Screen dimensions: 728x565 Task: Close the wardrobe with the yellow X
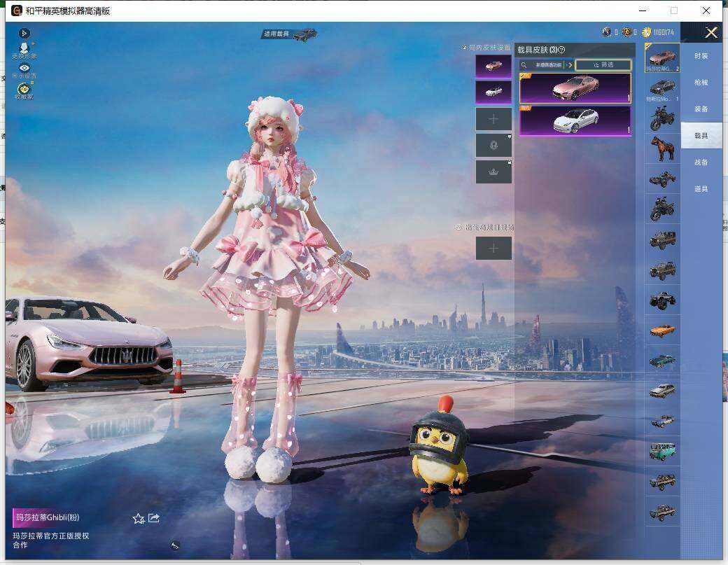[x=711, y=32]
